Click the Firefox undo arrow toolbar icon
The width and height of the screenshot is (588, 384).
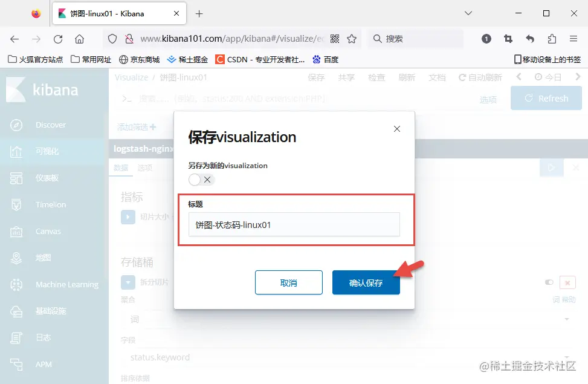coord(530,39)
